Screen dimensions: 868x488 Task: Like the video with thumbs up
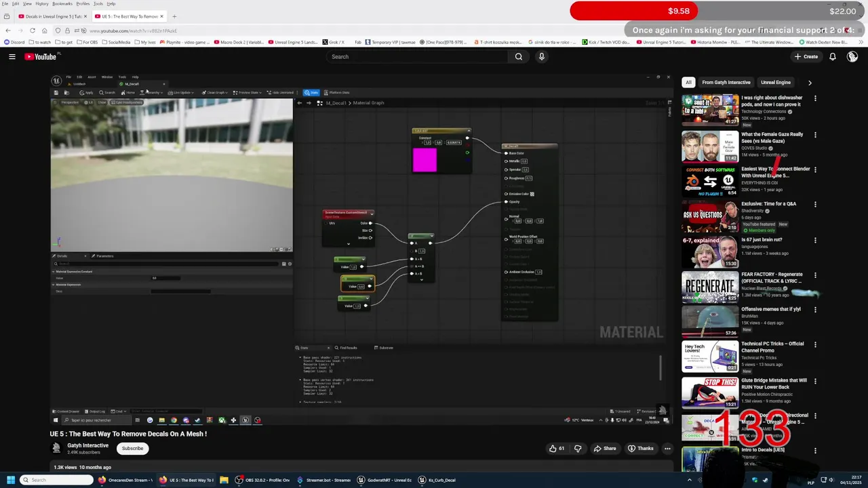pyautogui.click(x=557, y=448)
